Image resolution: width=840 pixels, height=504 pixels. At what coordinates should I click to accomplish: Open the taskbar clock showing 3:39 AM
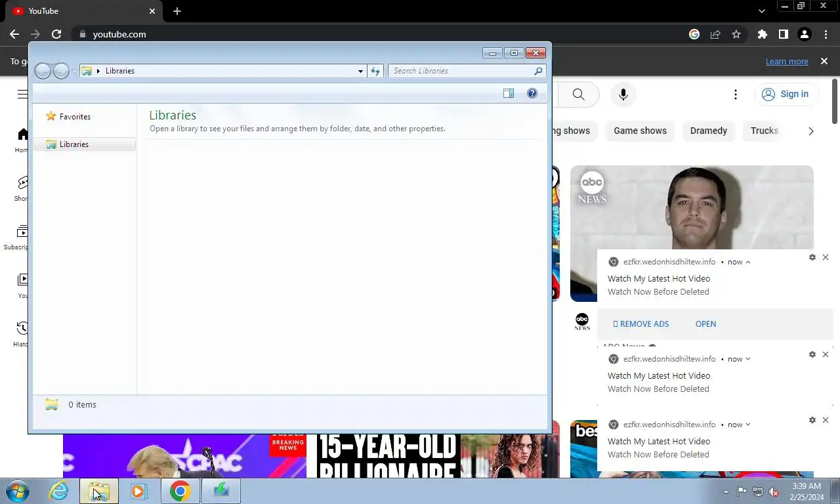pos(807,492)
